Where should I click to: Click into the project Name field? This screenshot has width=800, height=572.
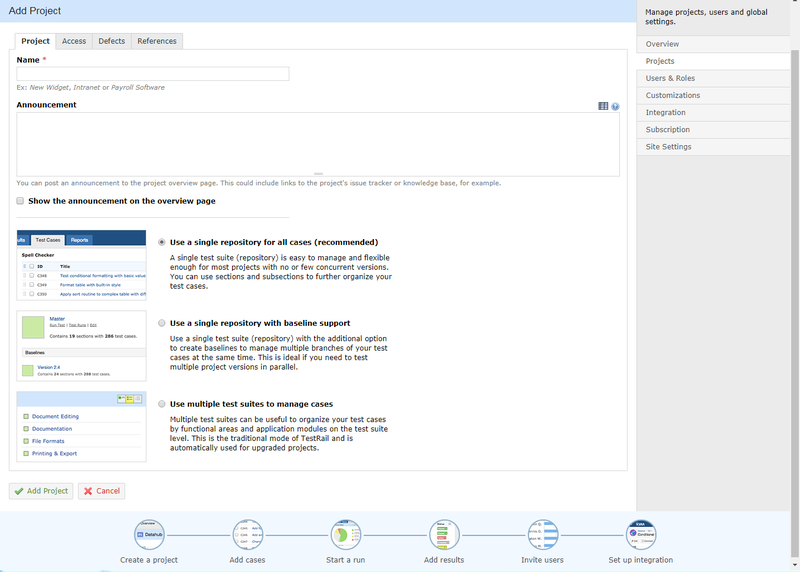point(153,73)
